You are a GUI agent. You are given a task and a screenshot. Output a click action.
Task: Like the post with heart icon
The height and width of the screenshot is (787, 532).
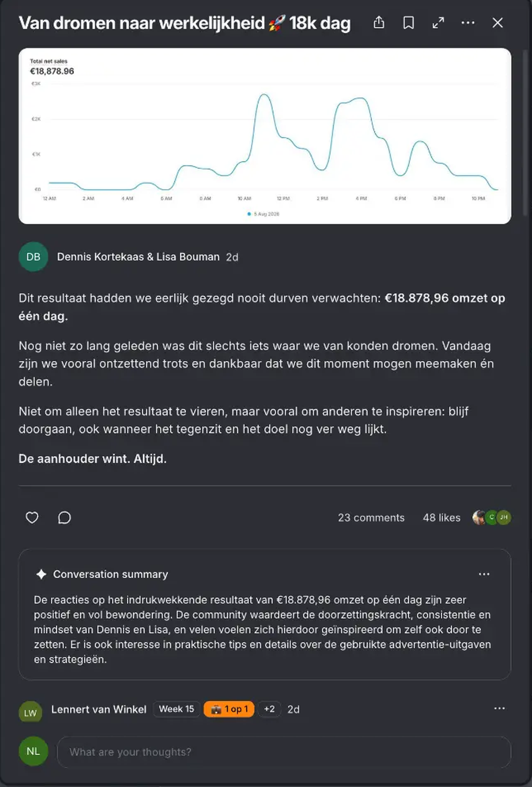32,518
